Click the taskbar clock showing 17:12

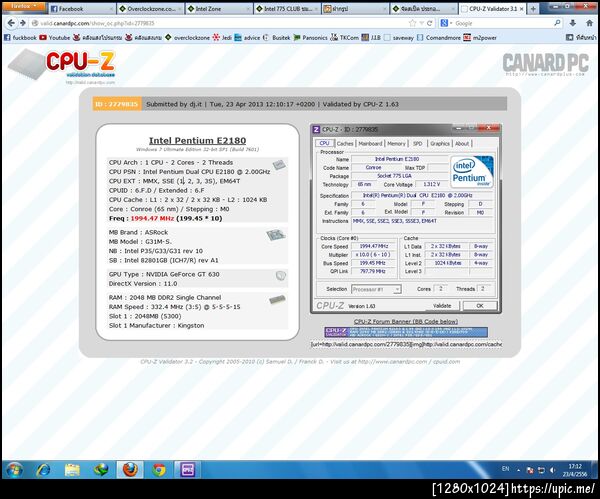pyautogui.click(x=575, y=470)
